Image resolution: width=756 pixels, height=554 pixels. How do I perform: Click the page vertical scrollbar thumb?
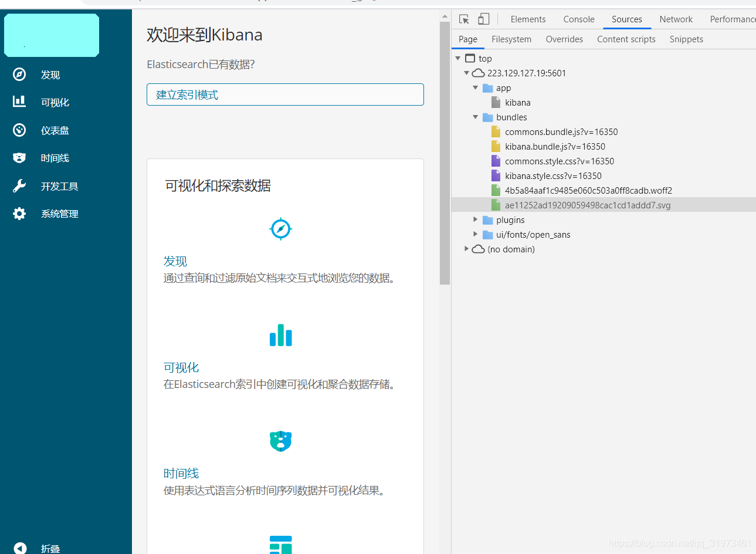(445, 153)
